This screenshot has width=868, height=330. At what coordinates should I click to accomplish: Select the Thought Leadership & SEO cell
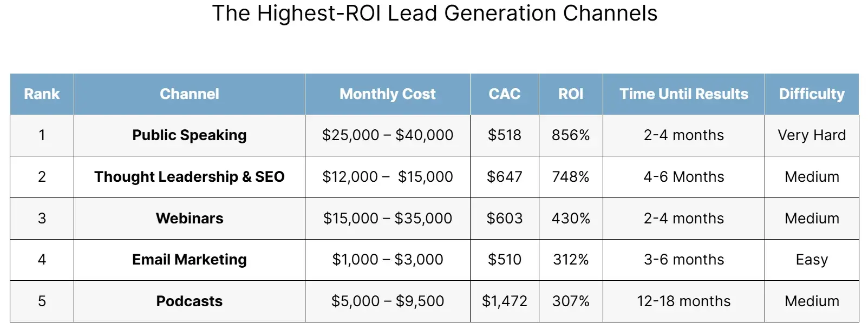(189, 177)
